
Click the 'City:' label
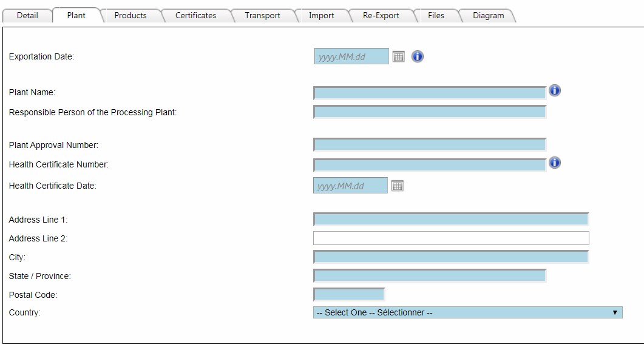[x=17, y=258]
